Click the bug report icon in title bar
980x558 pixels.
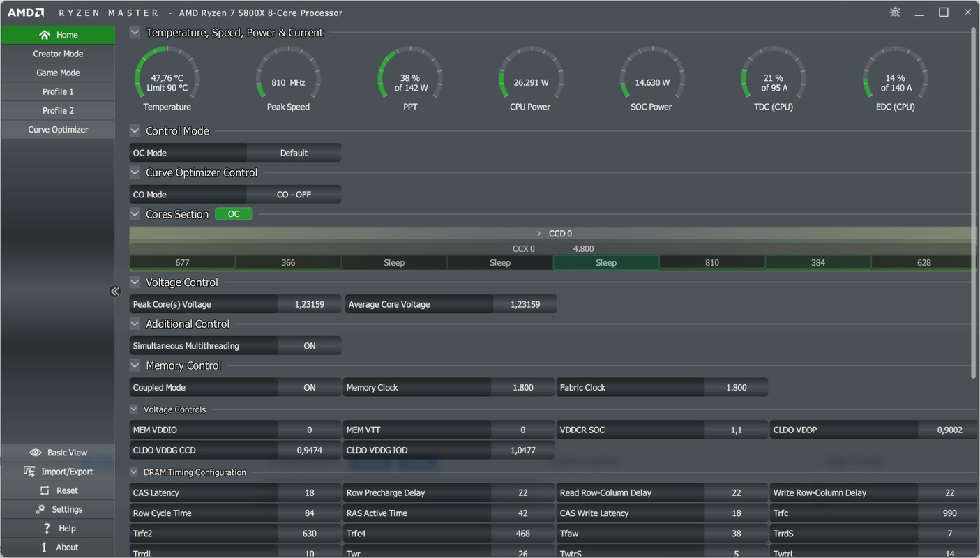pos(895,12)
